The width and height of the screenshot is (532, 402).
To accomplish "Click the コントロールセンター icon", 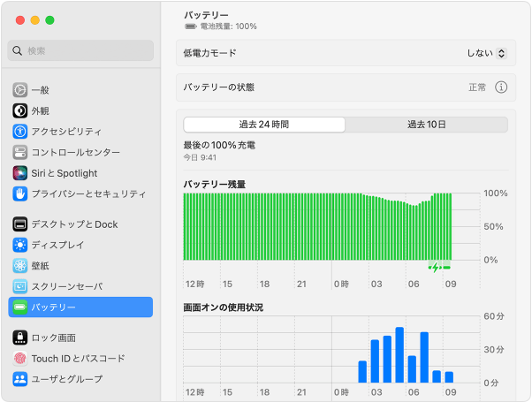I will [x=20, y=152].
